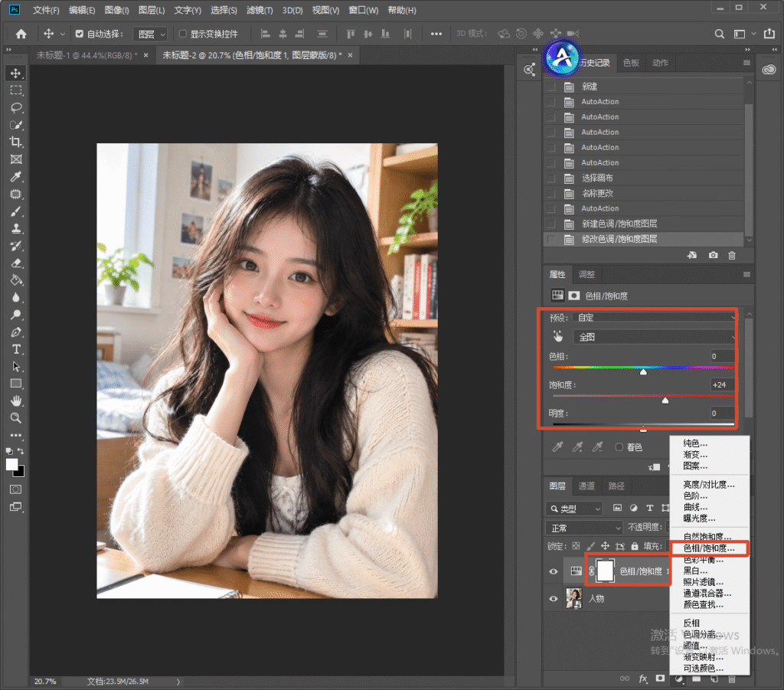Choose the Lasso tool
Screen dimensions: 784x690
16,107
